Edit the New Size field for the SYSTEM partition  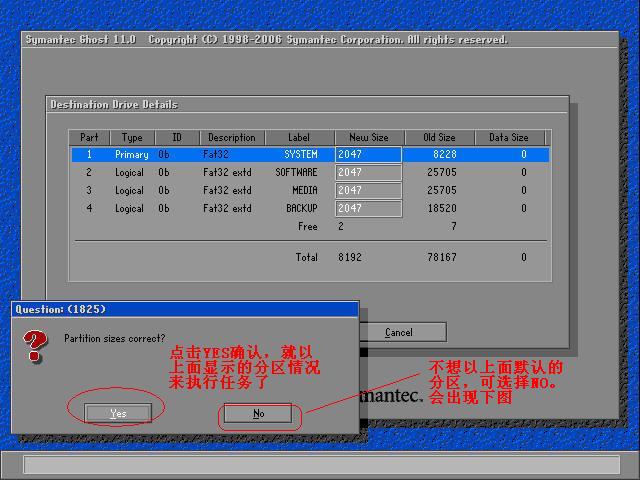coord(367,155)
